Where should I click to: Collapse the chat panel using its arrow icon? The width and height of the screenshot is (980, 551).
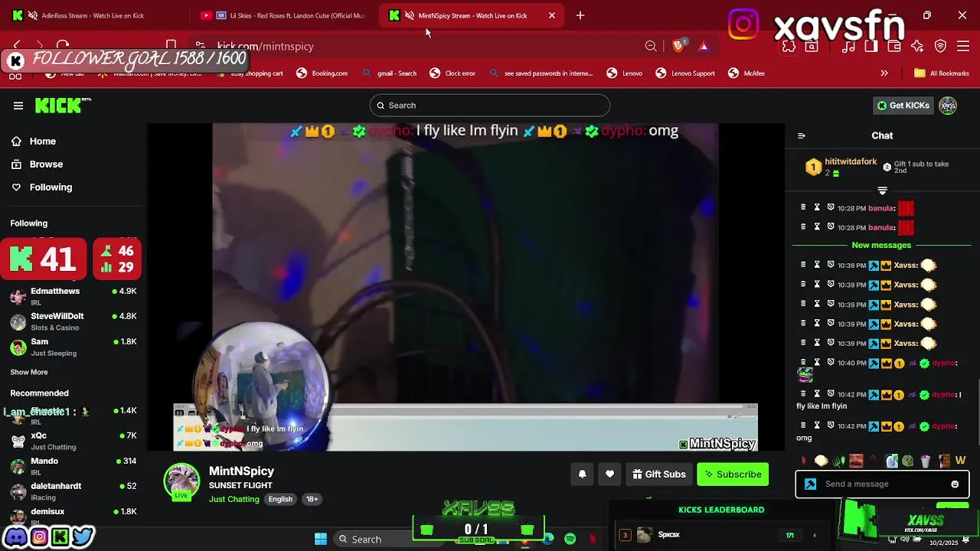[x=802, y=135]
